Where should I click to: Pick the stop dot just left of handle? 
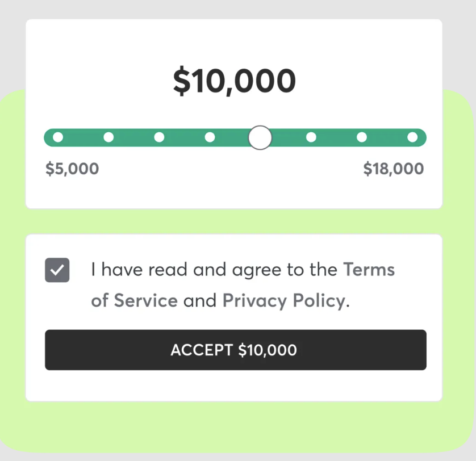click(x=210, y=137)
